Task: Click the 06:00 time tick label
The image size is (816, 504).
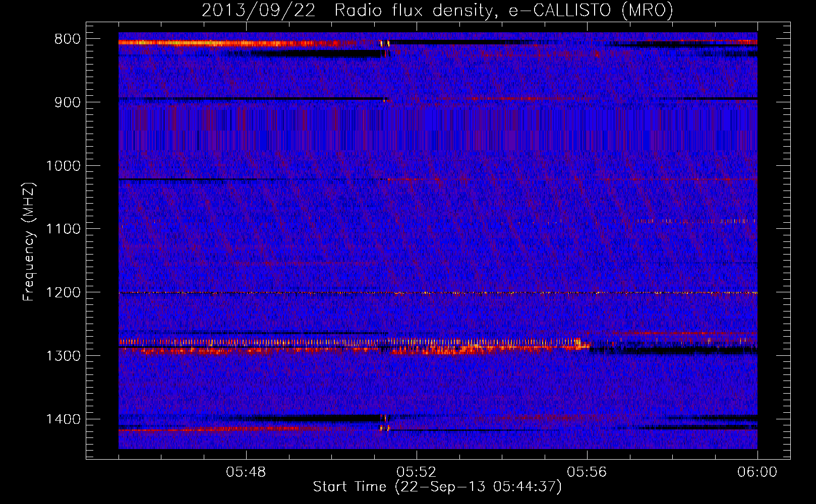Action: coord(757,472)
